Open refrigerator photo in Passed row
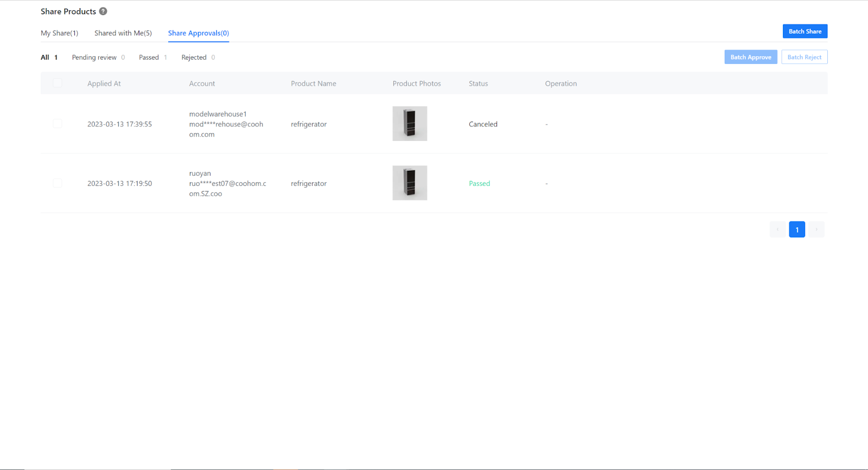Screen dimensions: 868x470 tap(410, 183)
